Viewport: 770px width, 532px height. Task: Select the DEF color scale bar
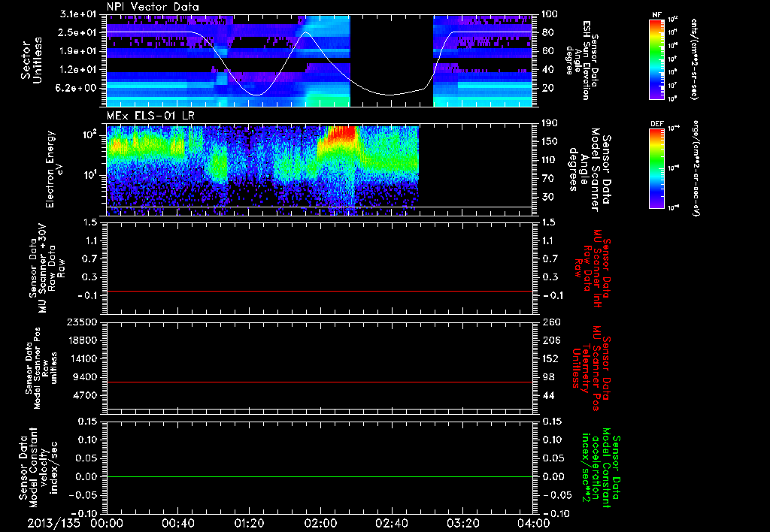657,168
